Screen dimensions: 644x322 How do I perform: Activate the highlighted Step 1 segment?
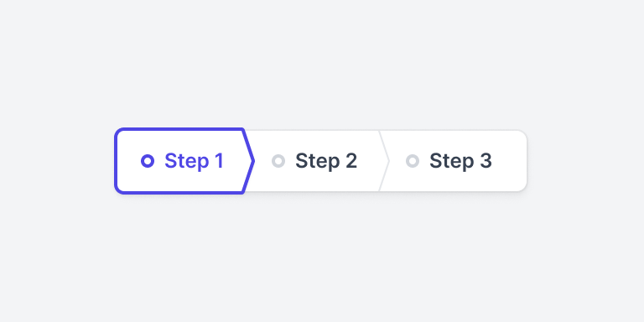[184, 161]
